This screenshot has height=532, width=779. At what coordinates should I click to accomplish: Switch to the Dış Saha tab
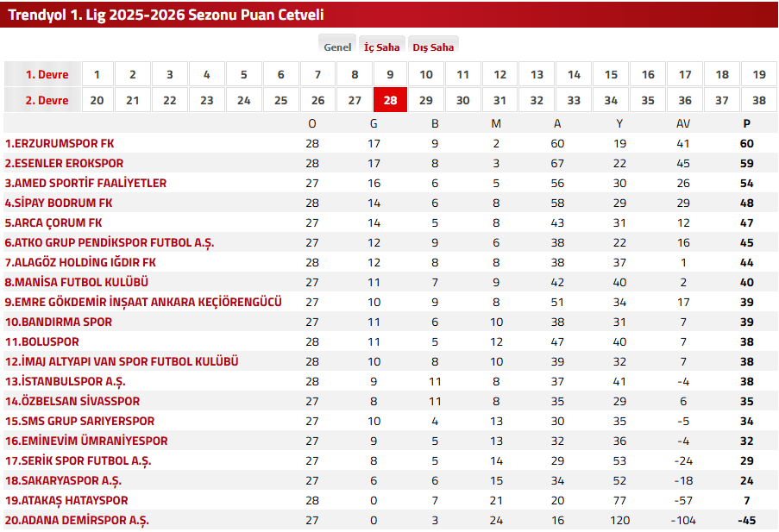(433, 47)
